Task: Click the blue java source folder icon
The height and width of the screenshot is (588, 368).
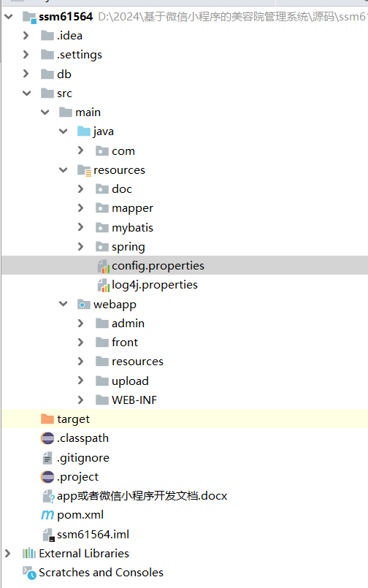Action: (x=83, y=131)
